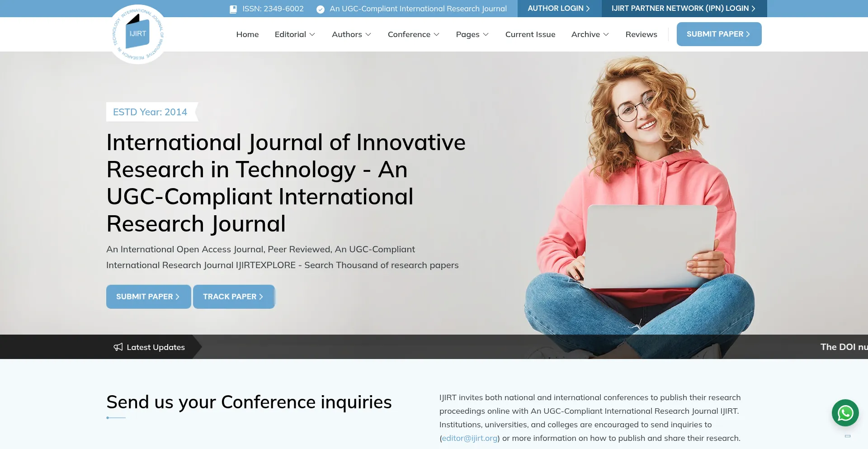Click Submit Paper button below the headline
868x449 pixels.
(148, 297)
